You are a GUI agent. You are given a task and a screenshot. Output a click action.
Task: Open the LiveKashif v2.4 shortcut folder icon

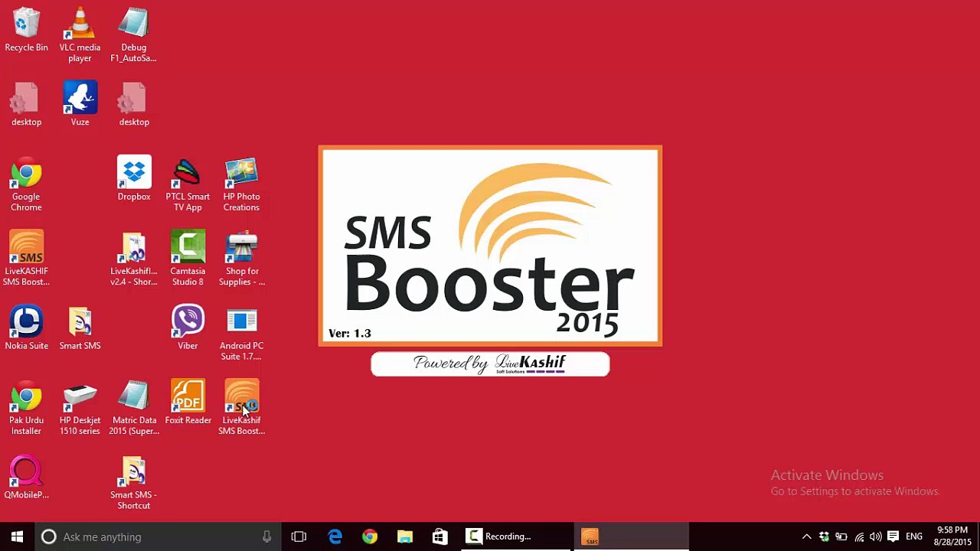tap(134, 259)
